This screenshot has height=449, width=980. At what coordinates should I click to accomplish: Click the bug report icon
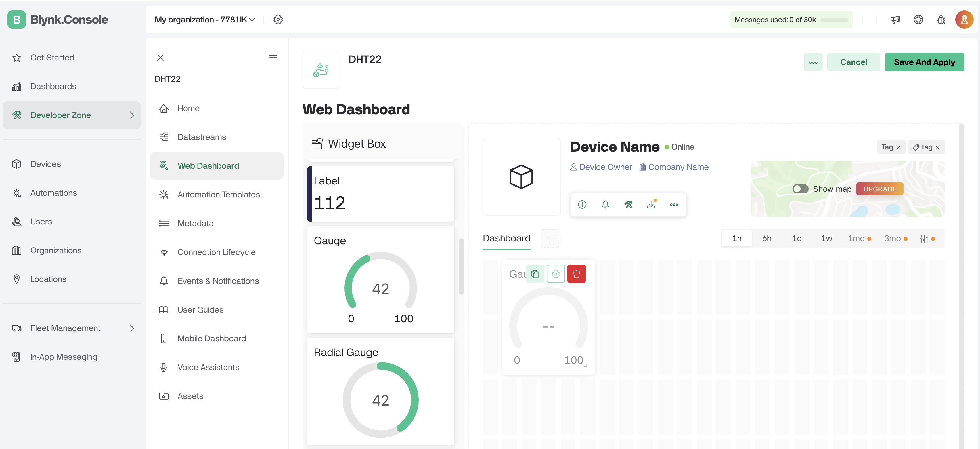941,19
